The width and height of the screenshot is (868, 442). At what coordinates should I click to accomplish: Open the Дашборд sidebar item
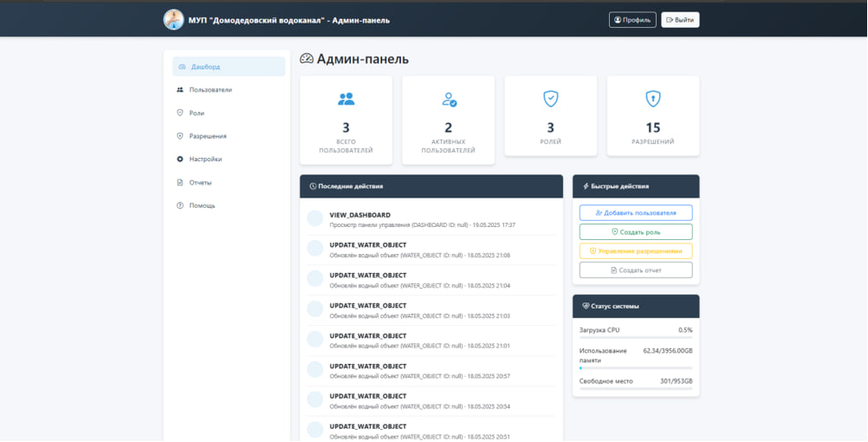point(229,67)
